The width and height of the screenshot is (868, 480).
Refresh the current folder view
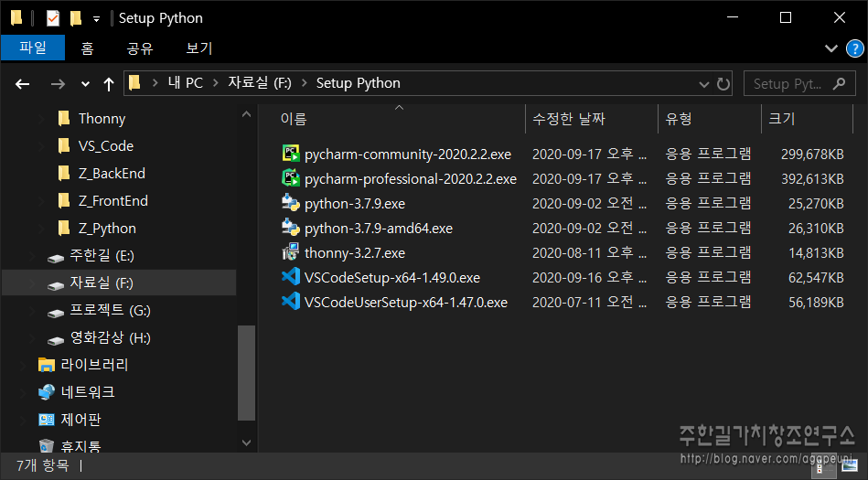tap(723, 83)
